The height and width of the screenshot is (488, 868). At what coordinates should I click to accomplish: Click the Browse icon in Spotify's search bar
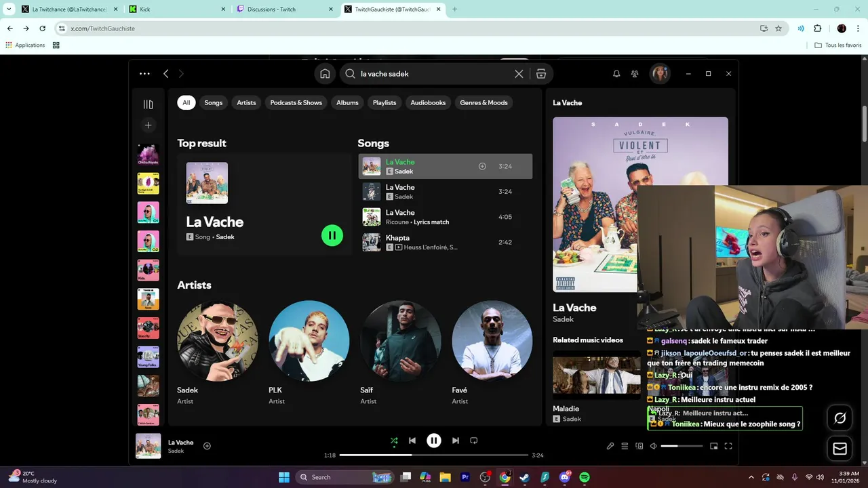[x=540, y=74]
